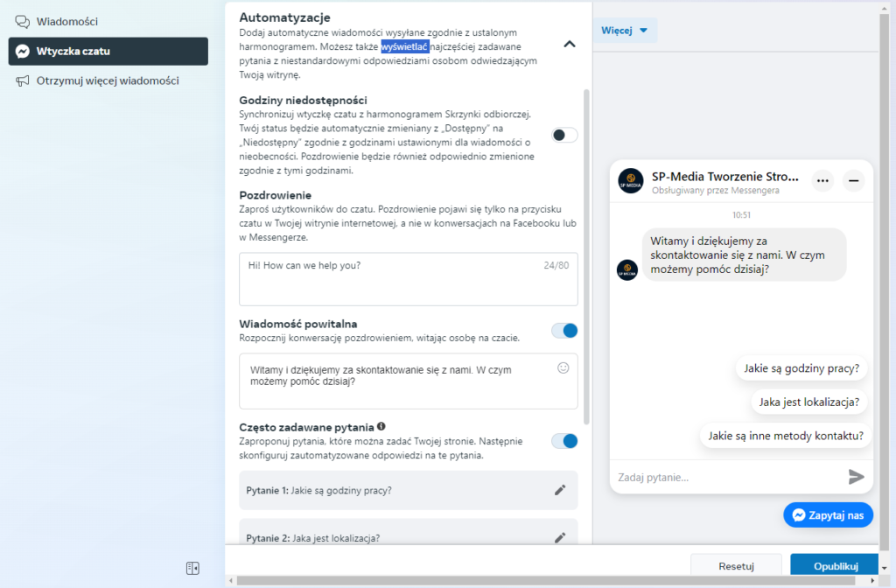The width and height of the screenshot is (896, 588).
Task: Turn off the Wiadomość powitalna switch
Action: [x=564, y=331]
